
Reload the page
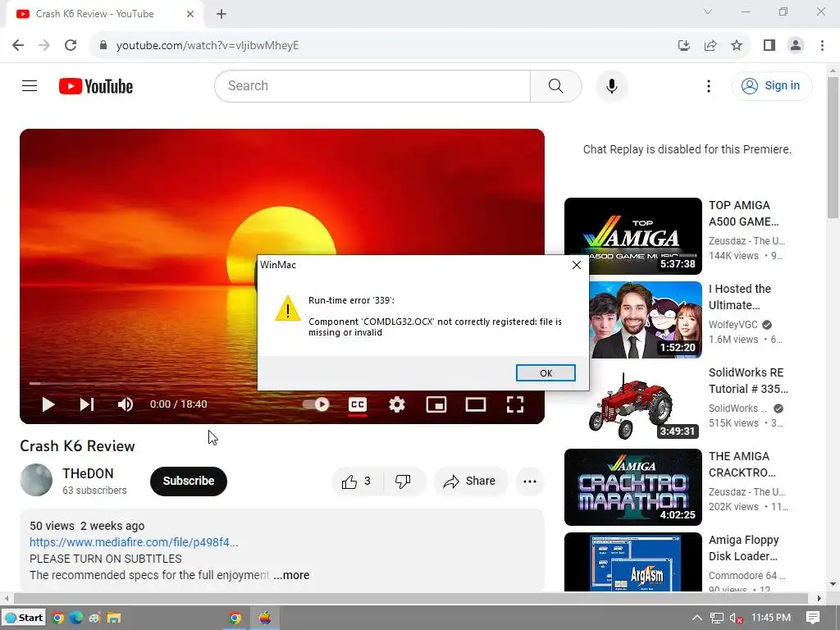tap(71, 45)
